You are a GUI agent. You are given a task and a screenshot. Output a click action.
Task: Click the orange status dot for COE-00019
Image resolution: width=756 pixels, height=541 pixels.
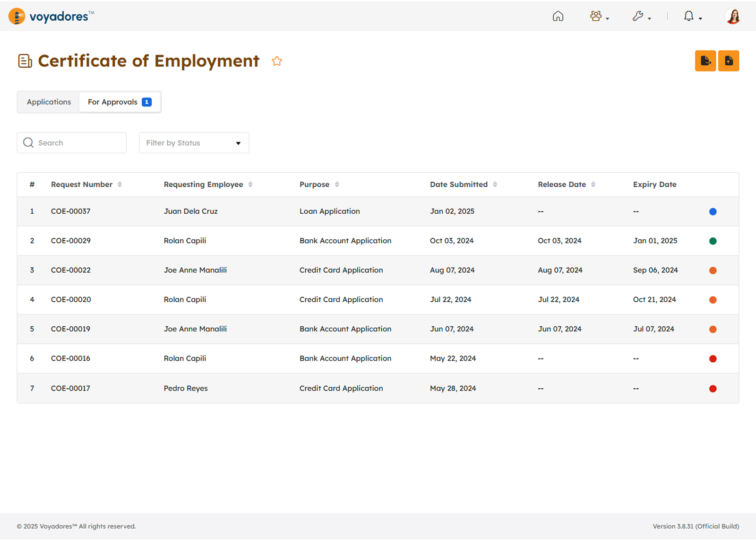pos(713,329)
